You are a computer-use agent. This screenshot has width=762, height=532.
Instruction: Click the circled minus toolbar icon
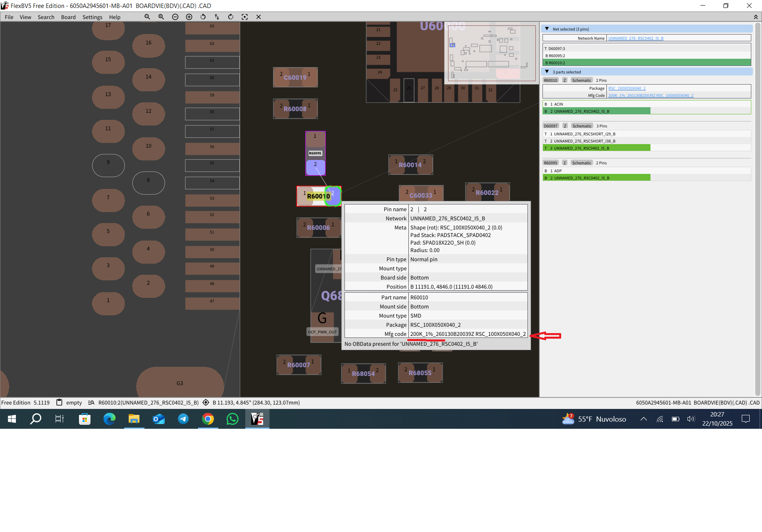pos(175,17)
